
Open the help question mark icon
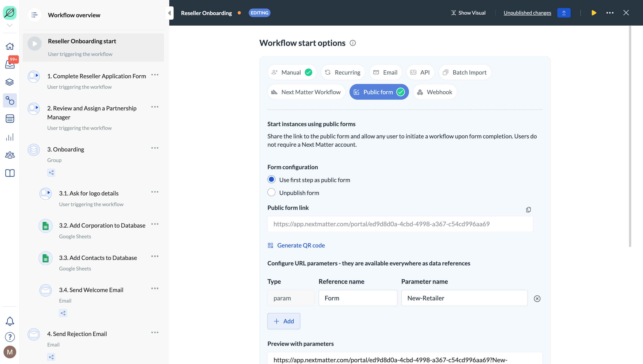click(10, 337)
